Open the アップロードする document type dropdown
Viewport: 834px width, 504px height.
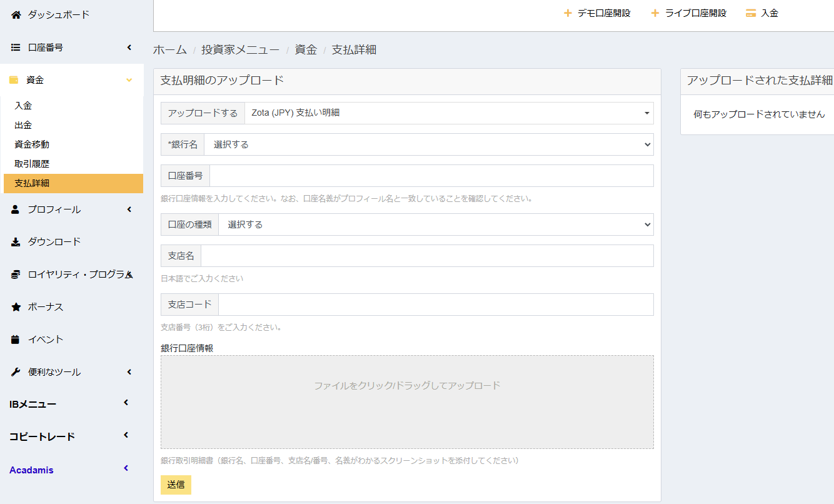(448, 113)
